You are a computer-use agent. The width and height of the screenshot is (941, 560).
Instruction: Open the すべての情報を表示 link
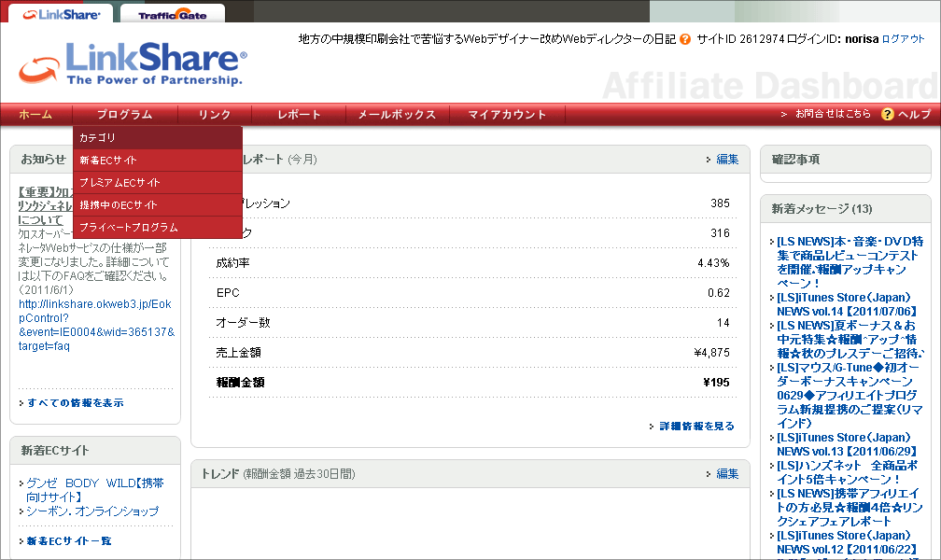[76, 403]
